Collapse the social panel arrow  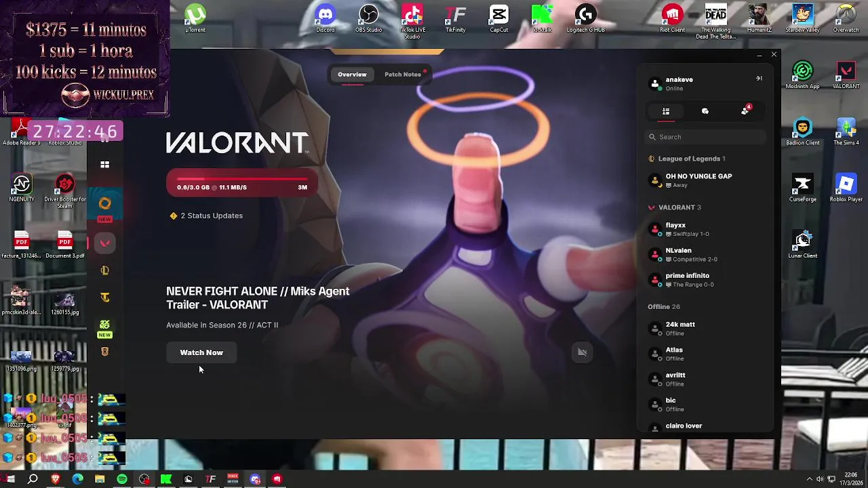759,79
